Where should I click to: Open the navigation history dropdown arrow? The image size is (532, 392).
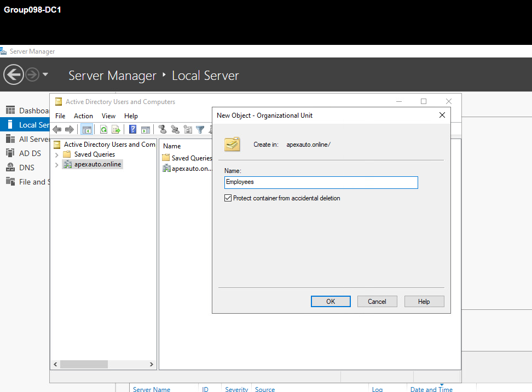click(45, 74)
